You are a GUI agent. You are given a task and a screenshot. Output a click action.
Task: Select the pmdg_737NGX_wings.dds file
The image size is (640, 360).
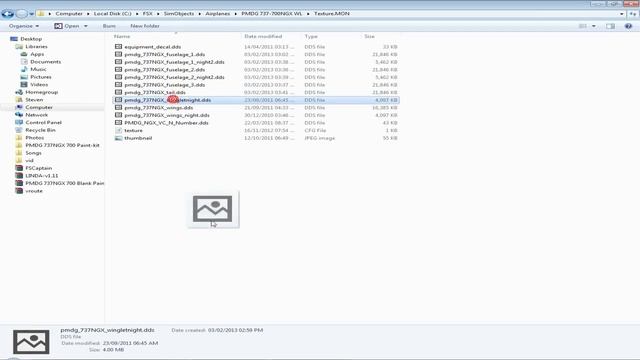pyautogui.click(x=256, y=108)
